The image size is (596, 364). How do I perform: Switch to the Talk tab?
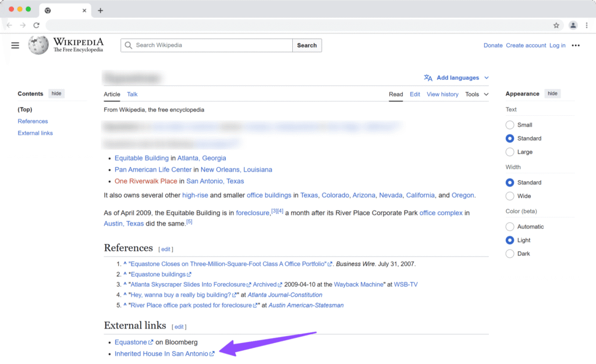coord(132,94)
